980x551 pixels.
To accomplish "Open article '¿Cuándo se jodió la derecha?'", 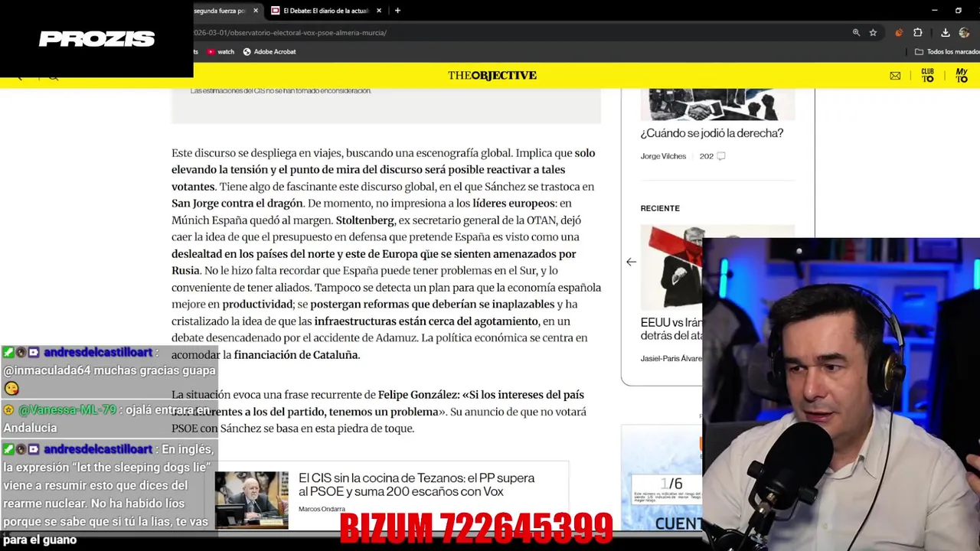I will point(712,133).
